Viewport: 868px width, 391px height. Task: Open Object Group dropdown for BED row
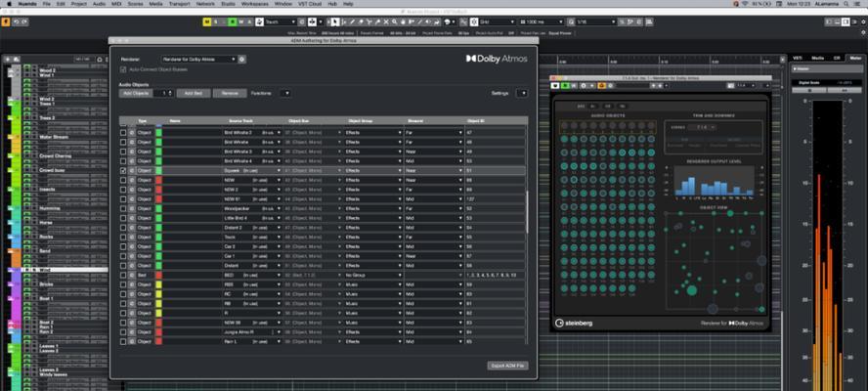click(x=373, y=275)
